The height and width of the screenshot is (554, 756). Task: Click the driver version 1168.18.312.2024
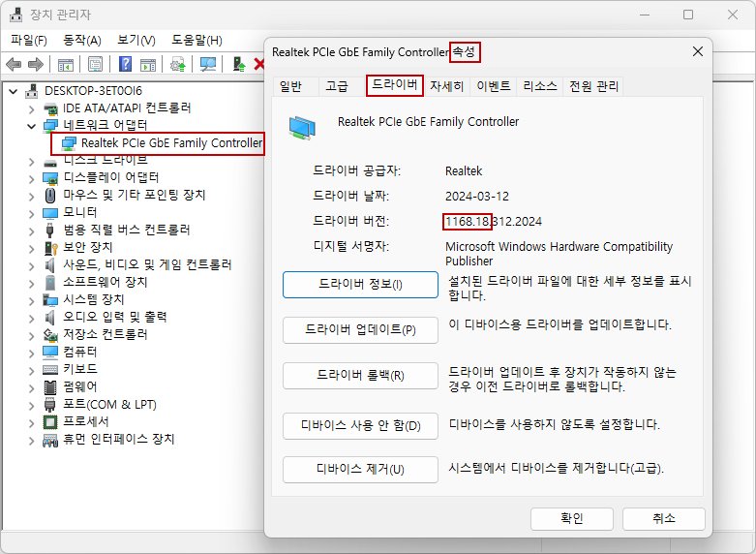coord(494,222)
